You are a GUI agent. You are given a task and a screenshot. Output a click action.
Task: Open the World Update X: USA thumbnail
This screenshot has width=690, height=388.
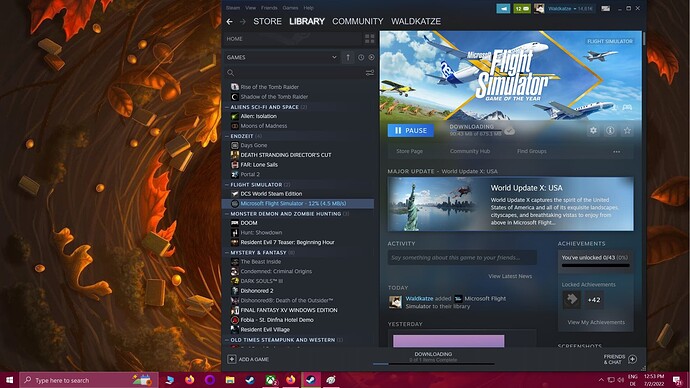click(x=436, y=204)
